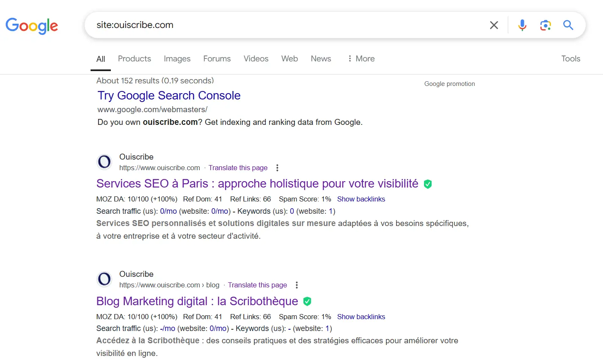Click Ouiscribe site name above Services SEO
The width and height of the screenshot is (603, 364).
[136, 157]
